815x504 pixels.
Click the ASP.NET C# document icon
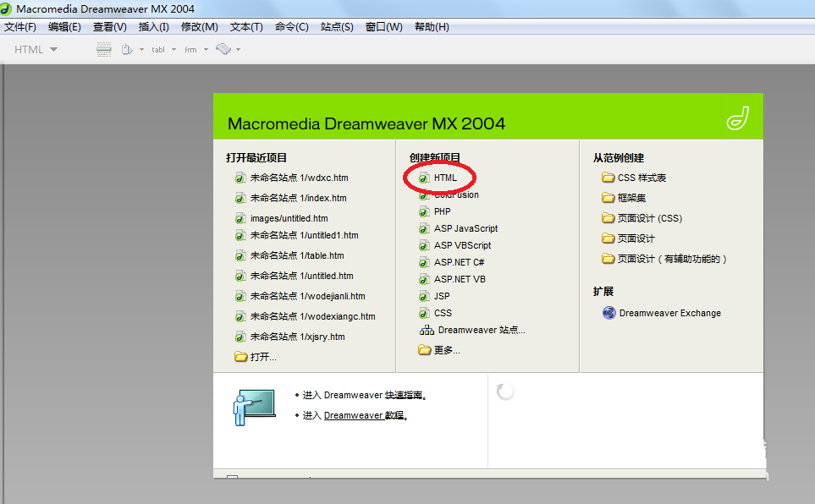(x=425, y=263)
